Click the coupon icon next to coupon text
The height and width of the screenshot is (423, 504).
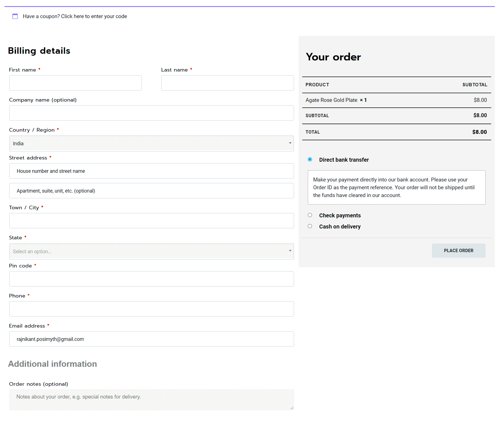(15, 16)
